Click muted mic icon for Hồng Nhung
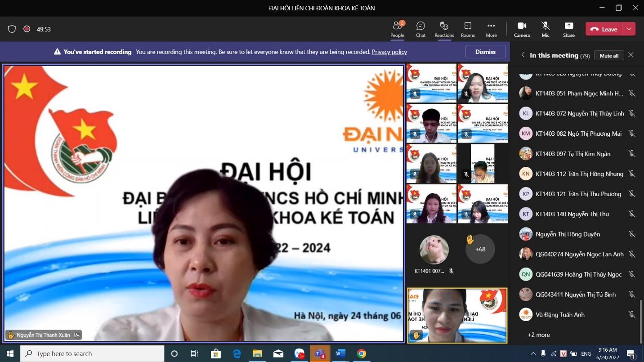Image resolution: width=644 pixels, height=362 pixels. click(632, 174)
